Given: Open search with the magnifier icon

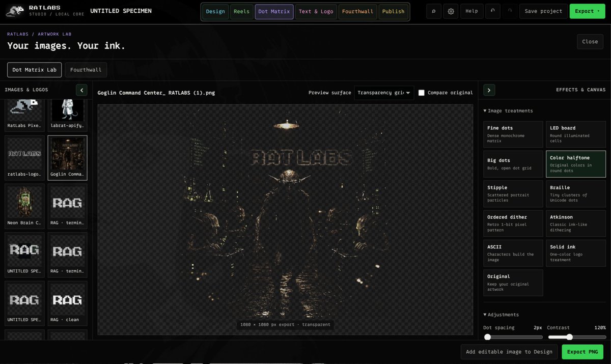Looking at the screenshot, I should [434, 11].
